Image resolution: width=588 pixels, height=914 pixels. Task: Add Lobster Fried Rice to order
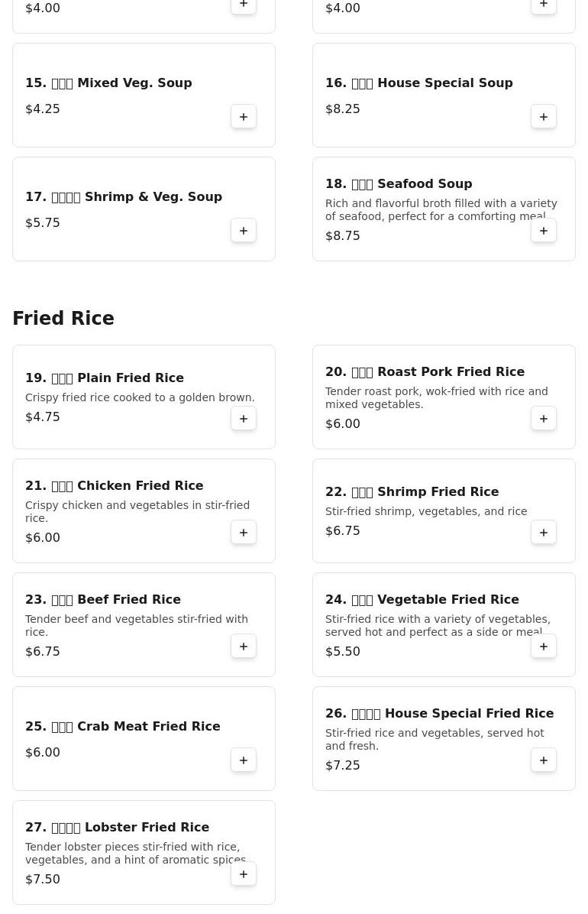pos(244,874)
